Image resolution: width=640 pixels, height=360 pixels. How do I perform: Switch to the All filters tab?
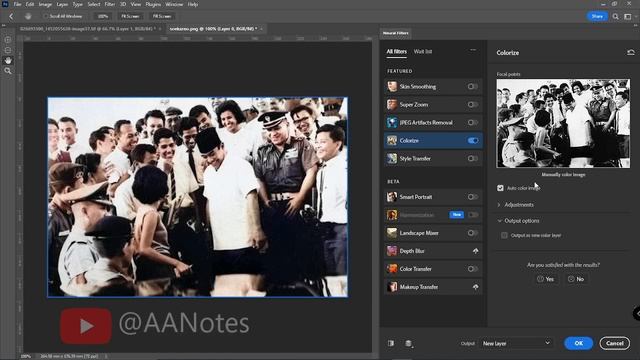coord(396,51)
